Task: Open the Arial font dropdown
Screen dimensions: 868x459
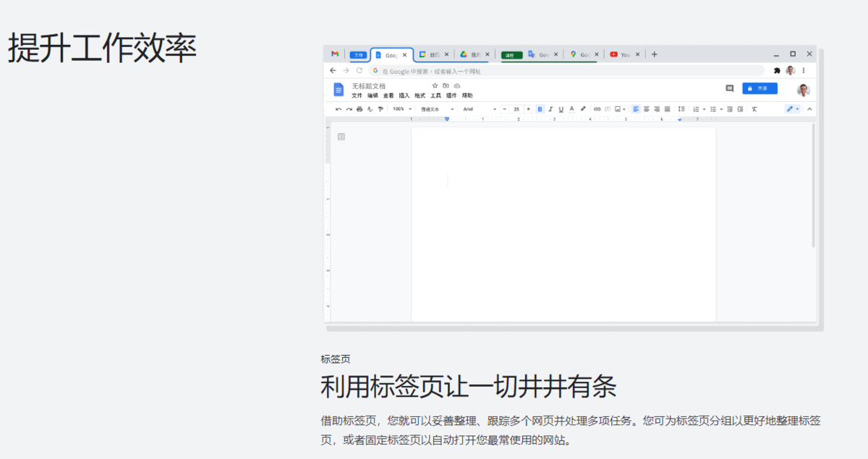Action: pyautogui.click(x=480, y=109)
